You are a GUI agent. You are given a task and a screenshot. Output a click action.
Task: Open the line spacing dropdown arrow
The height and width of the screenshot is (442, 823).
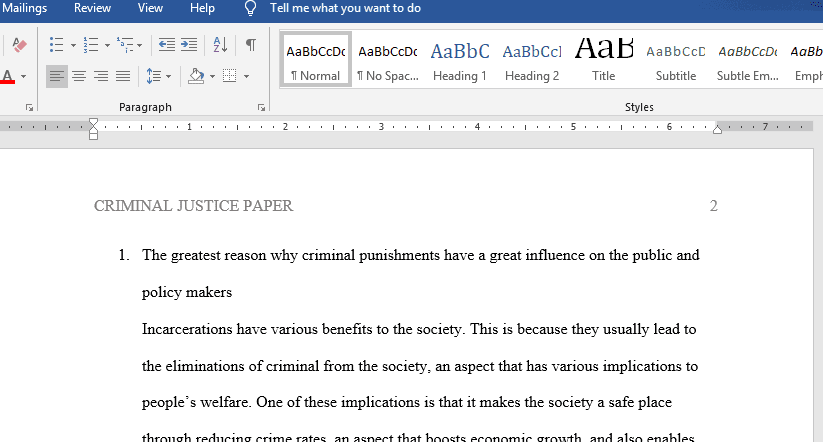pos(168,77)
